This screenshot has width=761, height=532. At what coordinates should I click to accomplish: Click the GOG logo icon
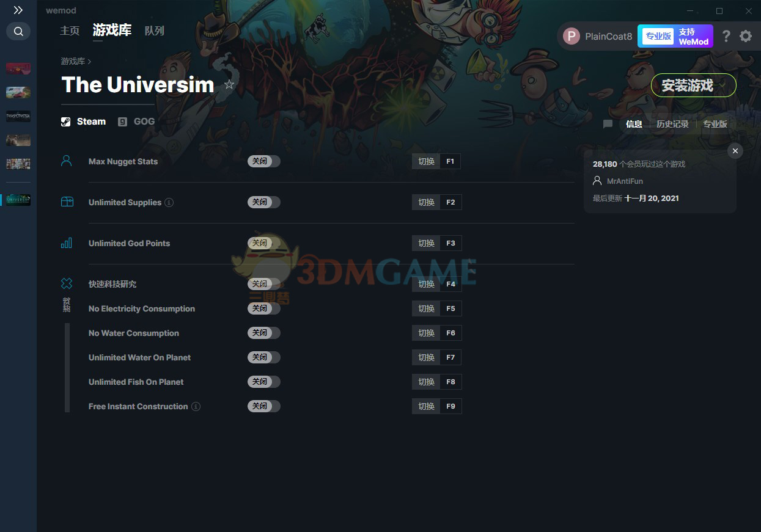point(123,122)
